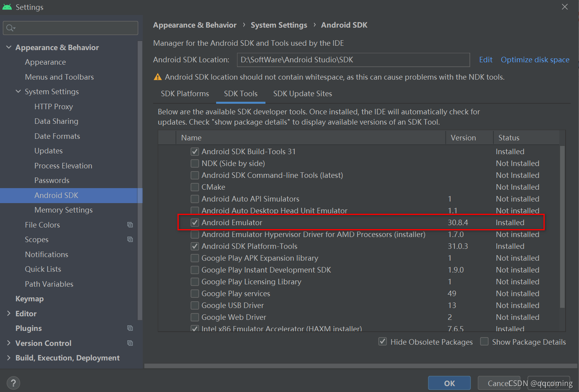
Task: Click the project-level icon next to Version Control
Action: coord(130,343)
